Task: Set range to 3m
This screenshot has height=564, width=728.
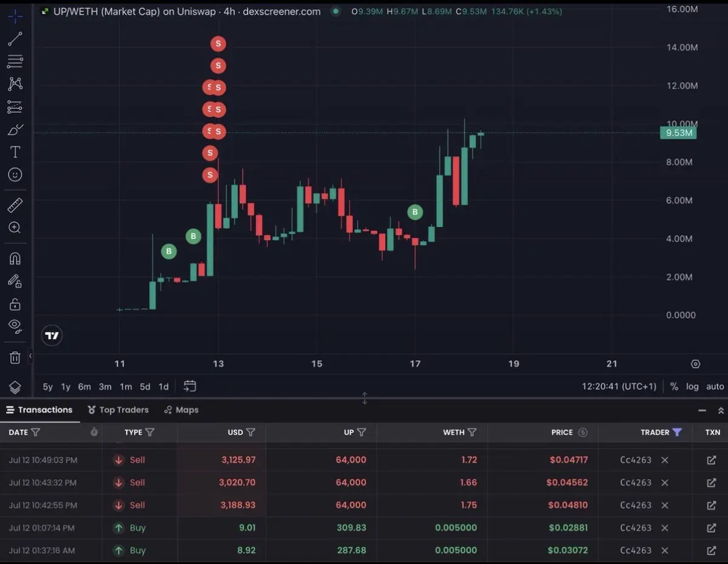Action: (106, 386)
